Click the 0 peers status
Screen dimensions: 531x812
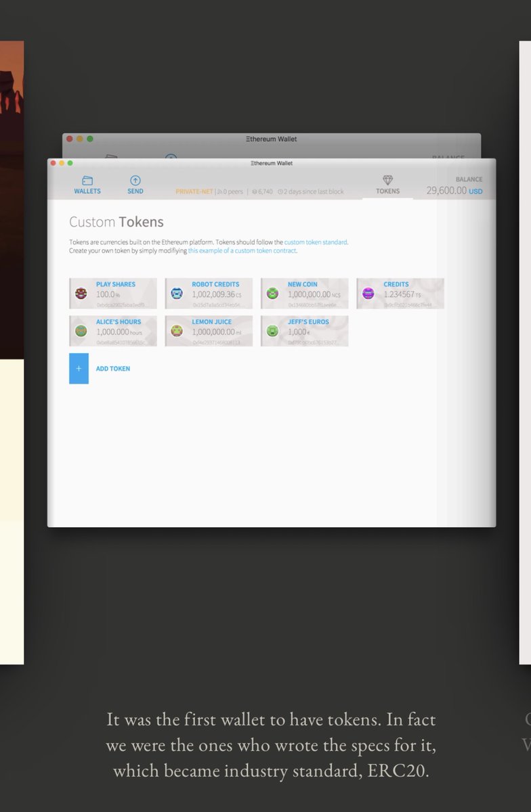click(230, 191)
